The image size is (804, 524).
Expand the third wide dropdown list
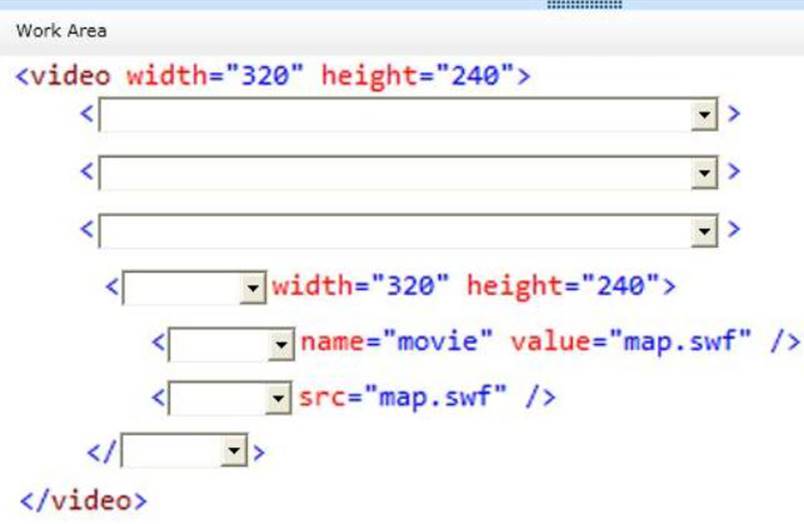706,231
